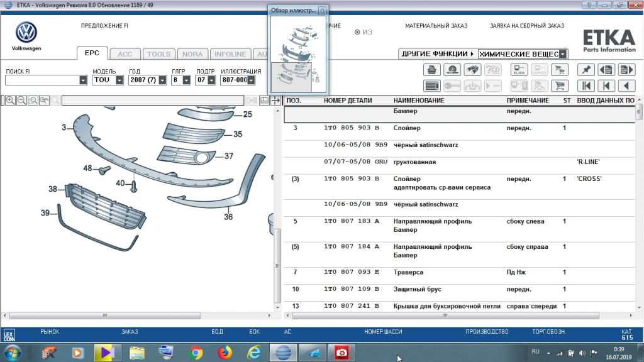This screenshot has height=362, width=644.
Task: Open Internet Explorer from the taskbar
Action: click(254, 353)
